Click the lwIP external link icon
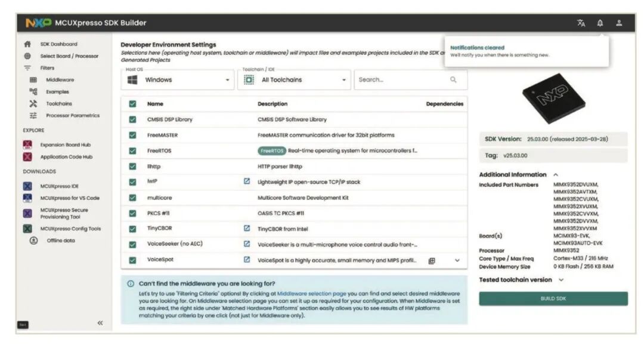The width and height of the screenshot is (644, 345). pyautogui.click(x=247, y=181)
